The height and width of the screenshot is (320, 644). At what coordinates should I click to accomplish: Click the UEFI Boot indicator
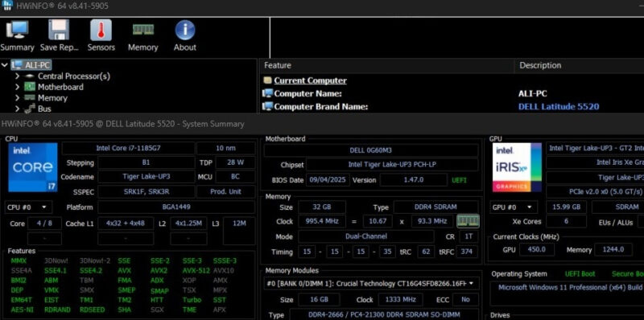[x=580, y=274]
